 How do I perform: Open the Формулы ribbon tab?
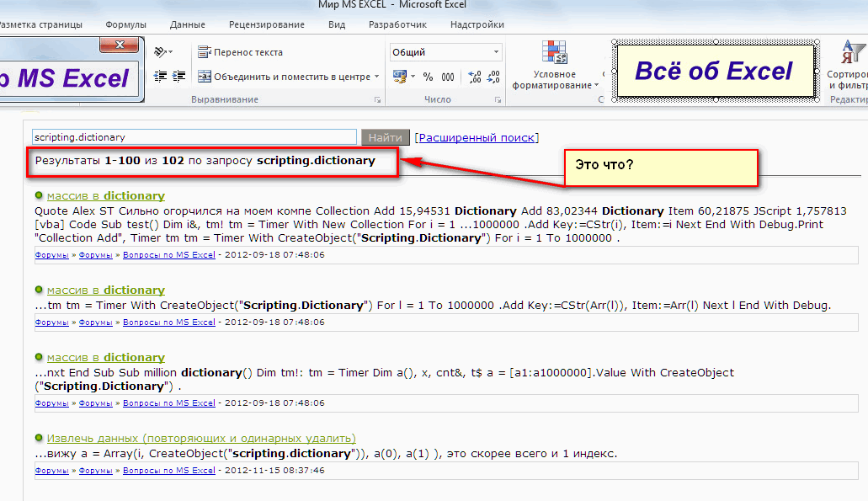pyautogui.click(x=126, y=24)
